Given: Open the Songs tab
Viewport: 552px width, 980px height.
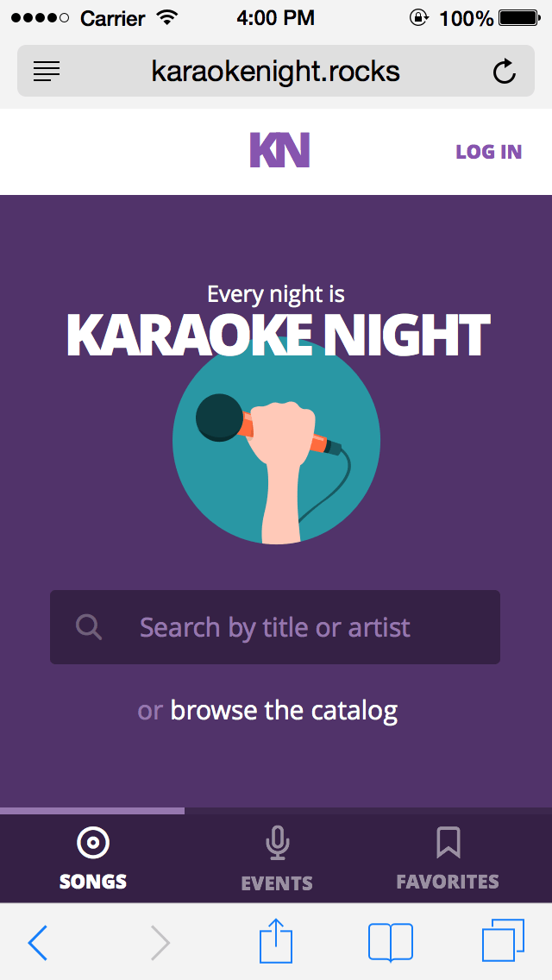Looking at the screenshot, I should click(x=93, y=857).
